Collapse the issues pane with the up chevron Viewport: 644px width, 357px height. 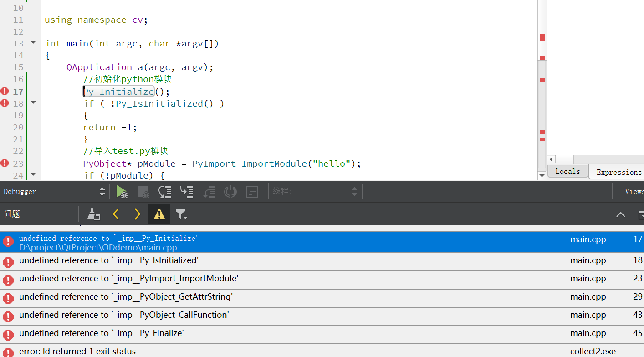(621, 214)
